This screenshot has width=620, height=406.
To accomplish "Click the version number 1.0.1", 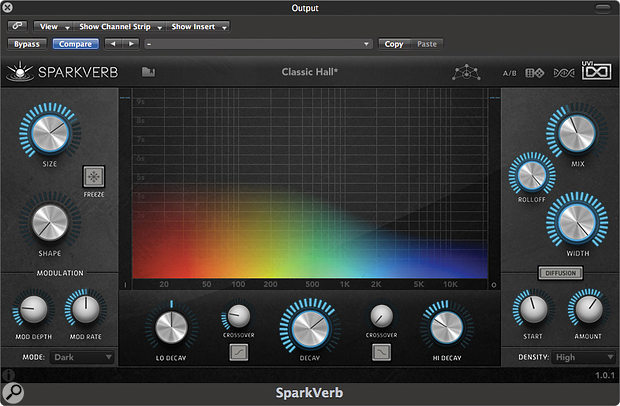I will click(605, 375).
